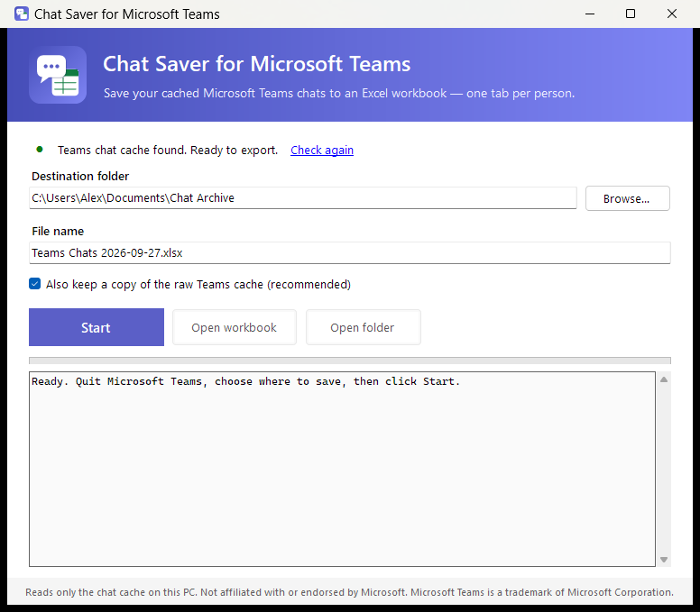Click the 'File name' label
The width and height of the screenshot is (700, 612).
click(x=58, y=231)
